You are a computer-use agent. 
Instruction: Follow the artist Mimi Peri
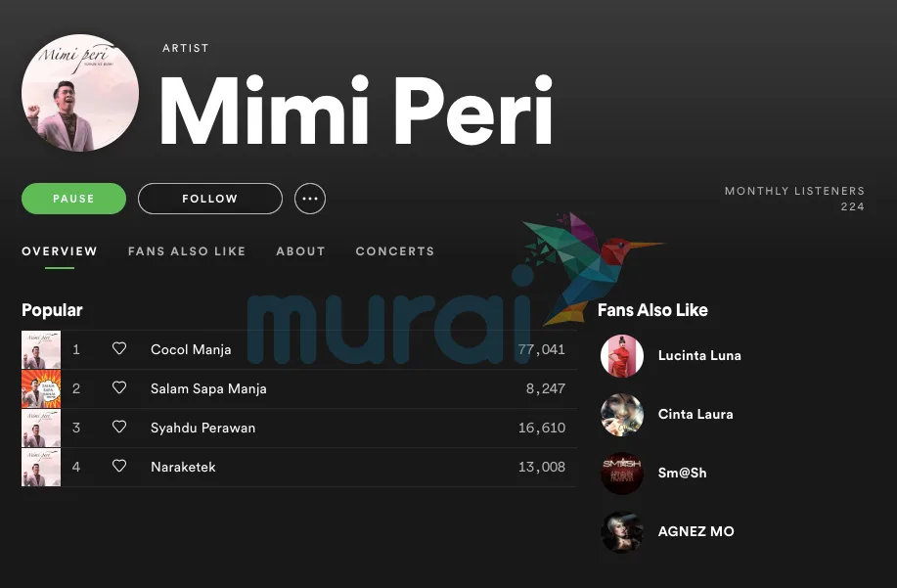point(210,199)
